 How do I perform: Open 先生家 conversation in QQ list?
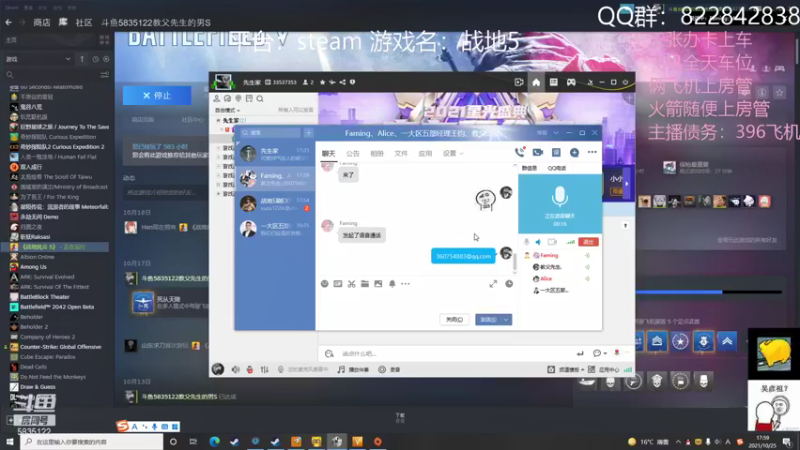[x=275, y=154]
